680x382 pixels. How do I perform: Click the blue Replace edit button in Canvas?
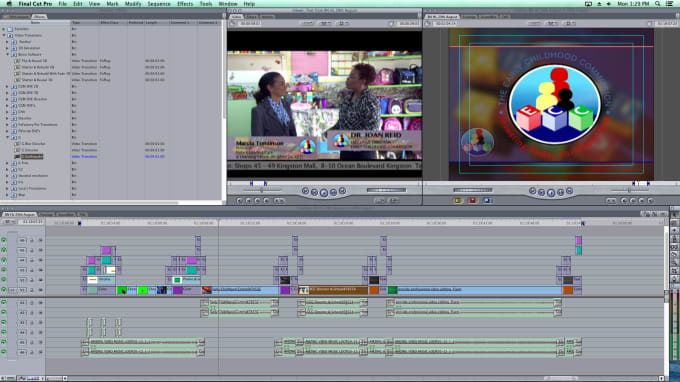coord(487,200)
